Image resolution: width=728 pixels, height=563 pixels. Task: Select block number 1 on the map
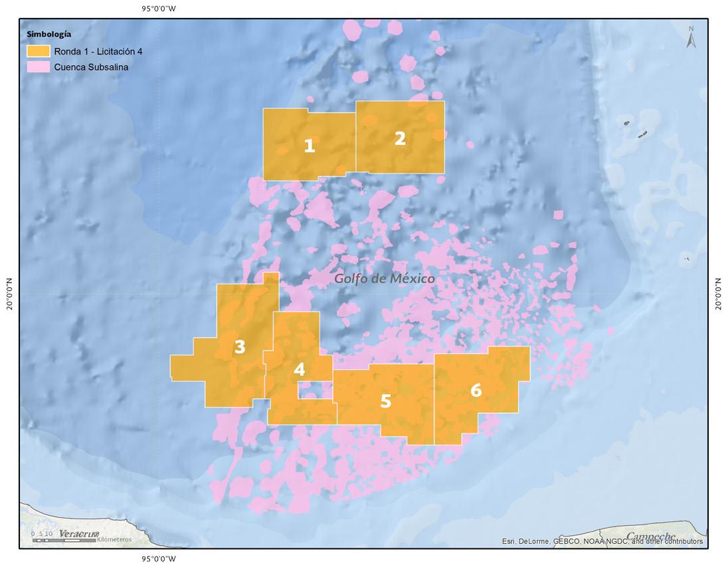[310, 145]
